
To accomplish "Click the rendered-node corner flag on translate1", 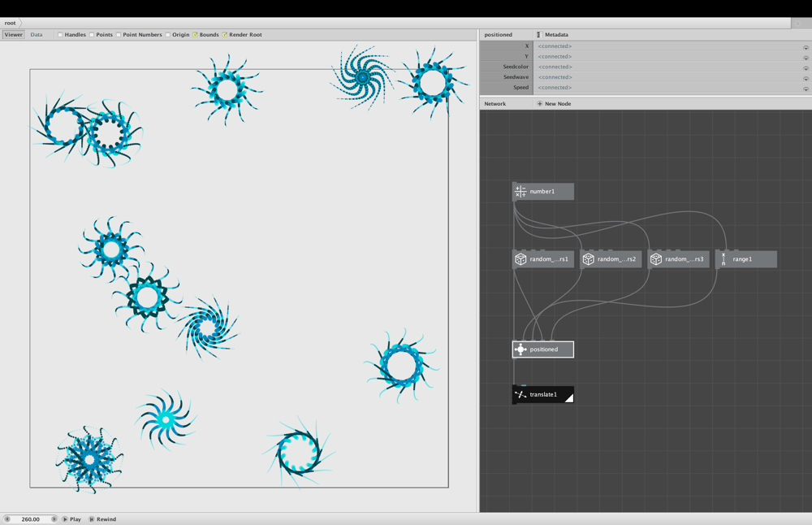I will (x=569, y=398).
